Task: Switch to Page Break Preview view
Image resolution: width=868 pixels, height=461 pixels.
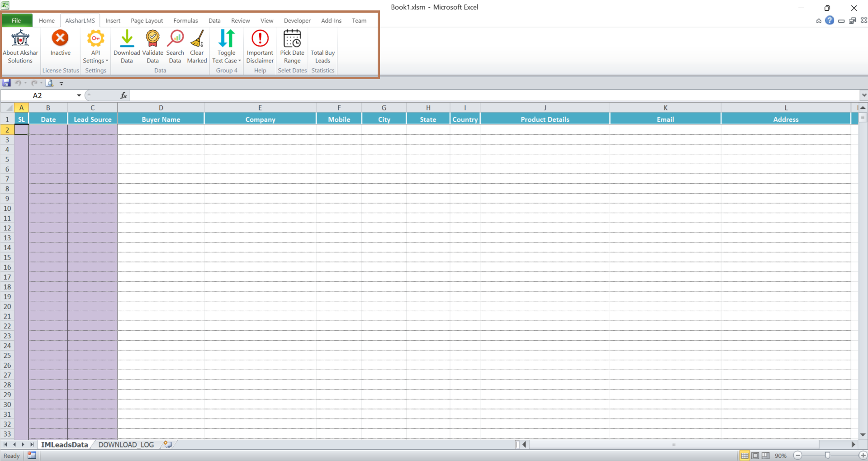Action: coord(766,455)
